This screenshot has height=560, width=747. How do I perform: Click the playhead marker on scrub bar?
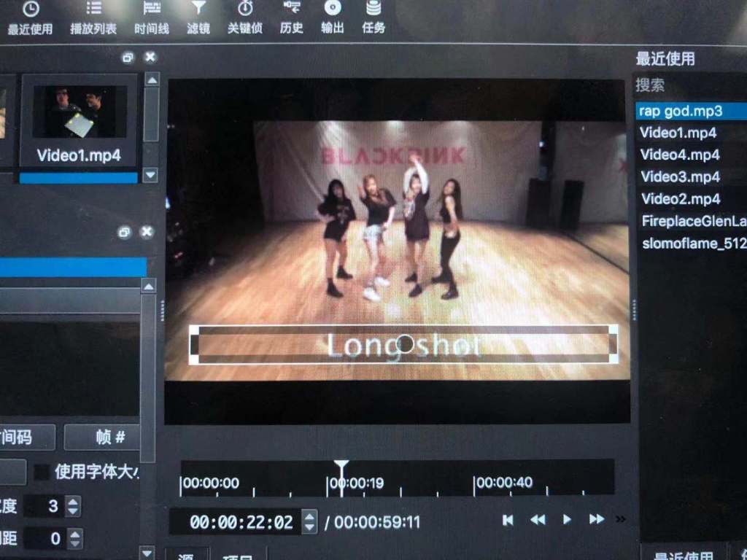[x=341, y=467]
